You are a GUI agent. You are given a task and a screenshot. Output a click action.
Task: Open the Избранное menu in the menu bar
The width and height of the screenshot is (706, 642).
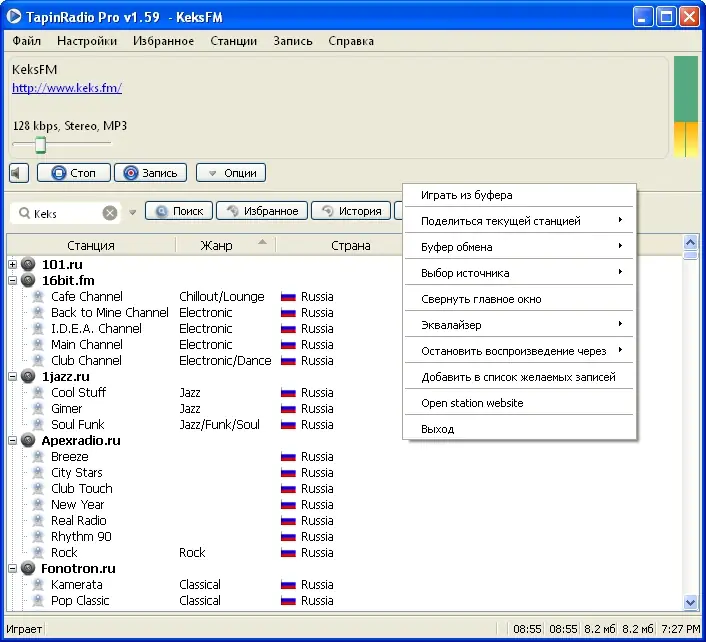pyautogui.click(x=163, y=41)
